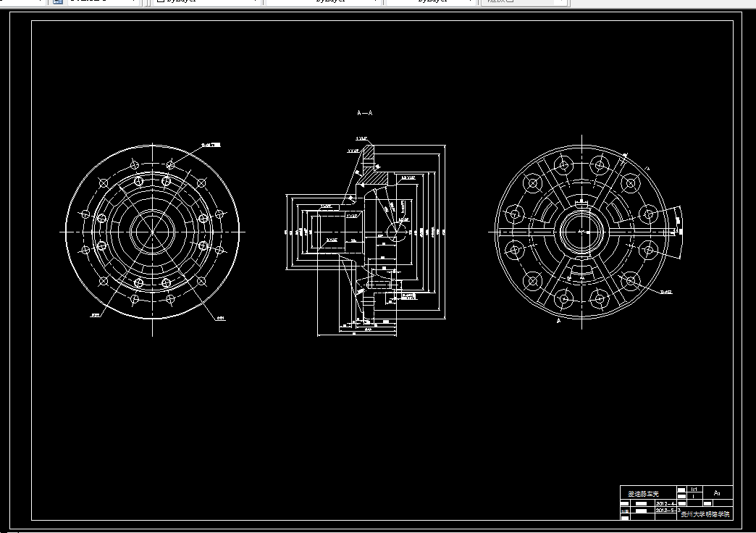The image size is (756, 533).
Task: Click the A1 sheet size cell
Action: [717, 492]
